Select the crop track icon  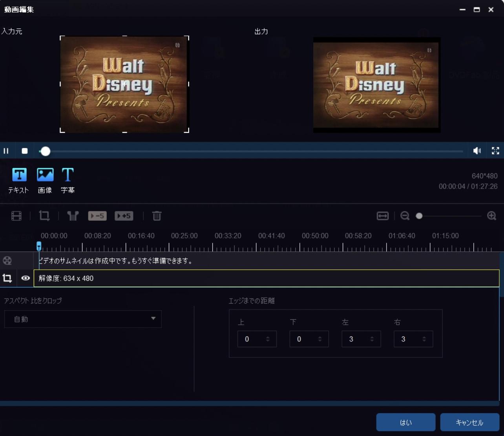click(x=7, y=278)
